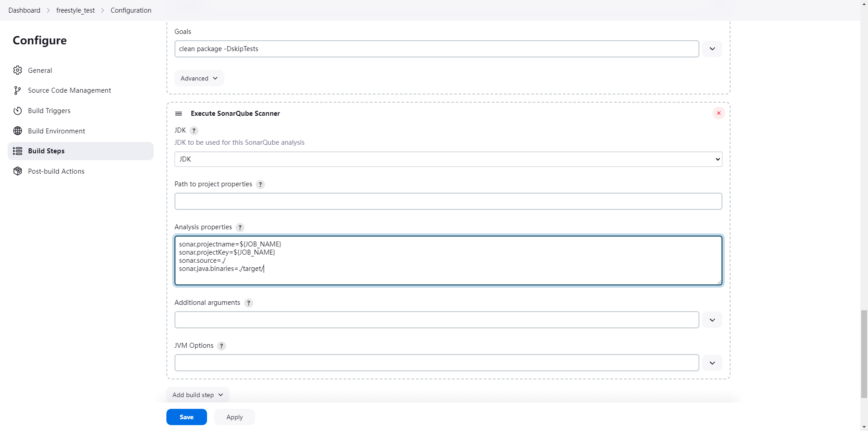Viewport: 868px width, 431px height.
Task: Show help for Path to project properties
Action: pyautogui.click(x=260, y=185)
